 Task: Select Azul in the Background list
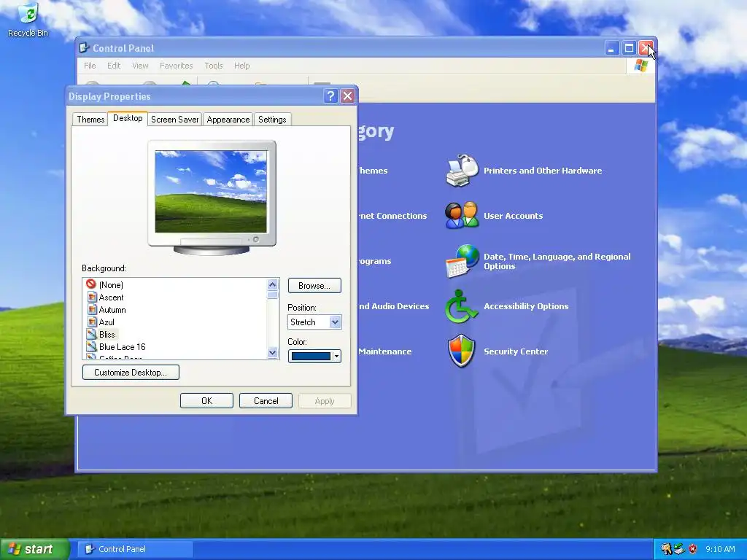point(107,322)
